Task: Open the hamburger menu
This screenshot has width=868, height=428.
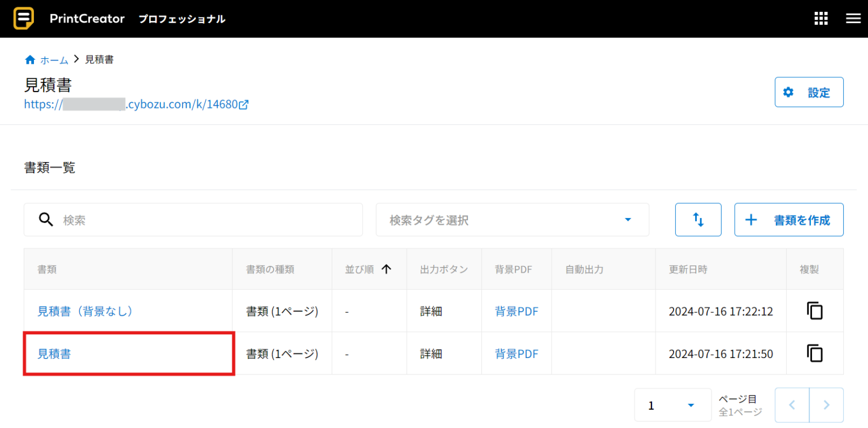Action: pos(853,19)
